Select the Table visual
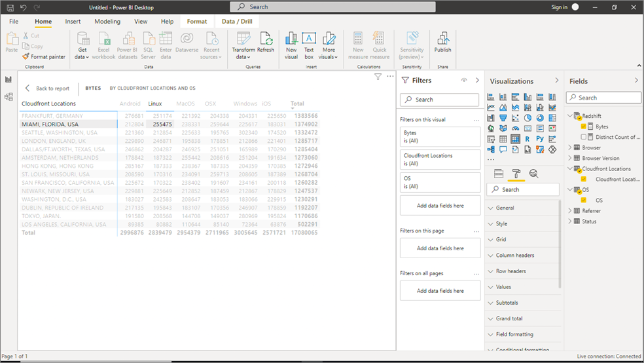Image resolution: width=644 pixels, height=363 pixels. (503, 139)
